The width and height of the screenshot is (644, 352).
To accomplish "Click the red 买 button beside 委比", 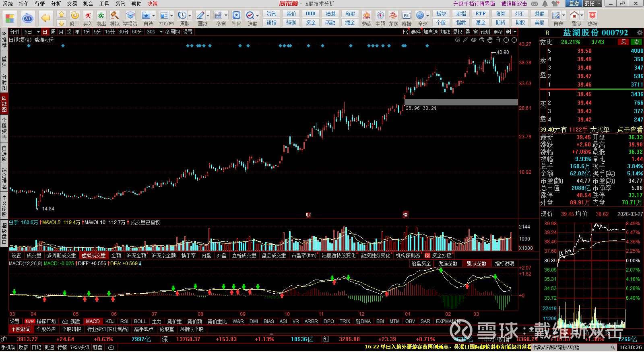I will click(x=623, y=42).
